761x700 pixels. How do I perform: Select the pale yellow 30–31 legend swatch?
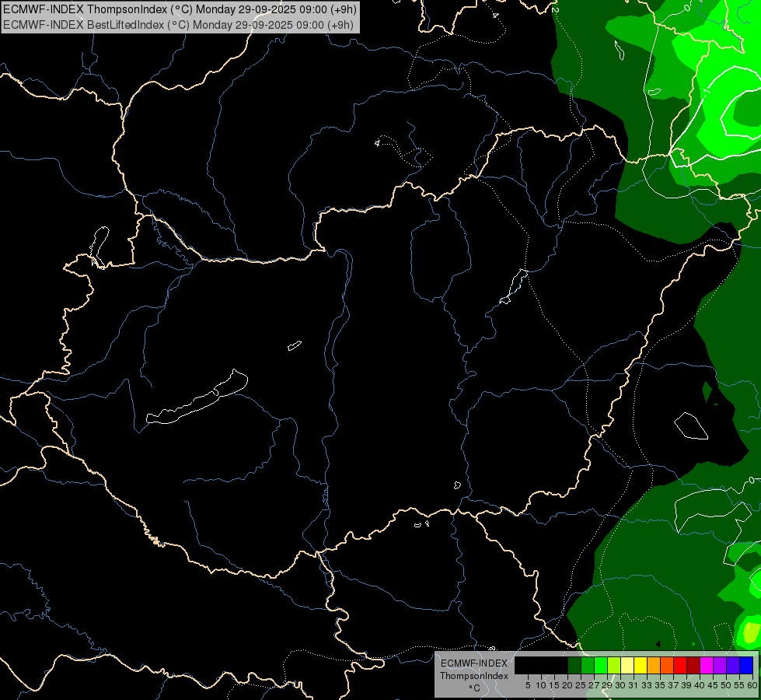click(627, 665)
